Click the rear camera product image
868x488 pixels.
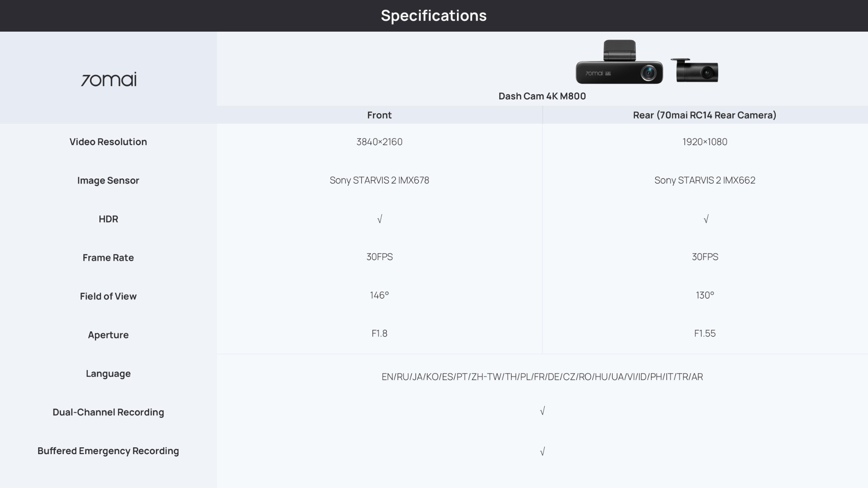[x=695, y=71]
